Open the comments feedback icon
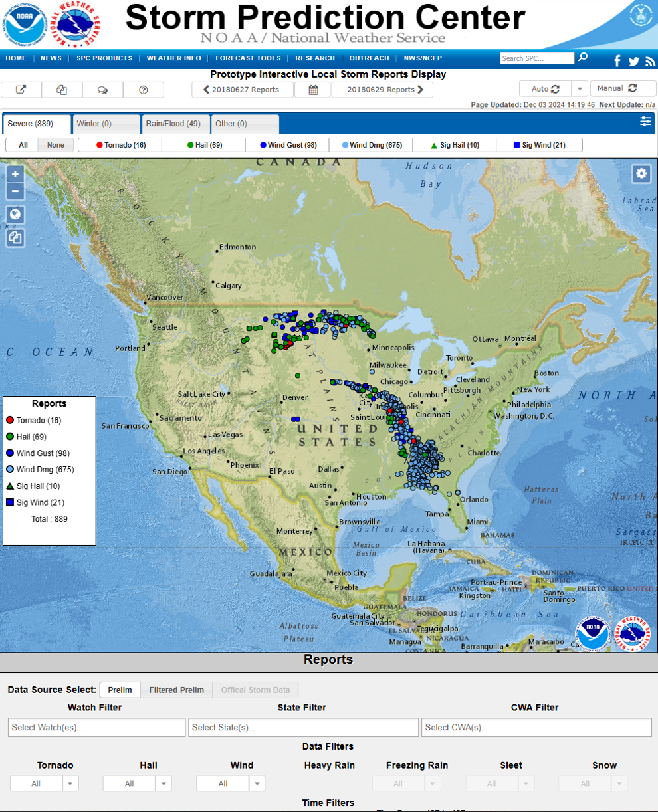Screen dimensions: 658x812 tap(103, 90)
